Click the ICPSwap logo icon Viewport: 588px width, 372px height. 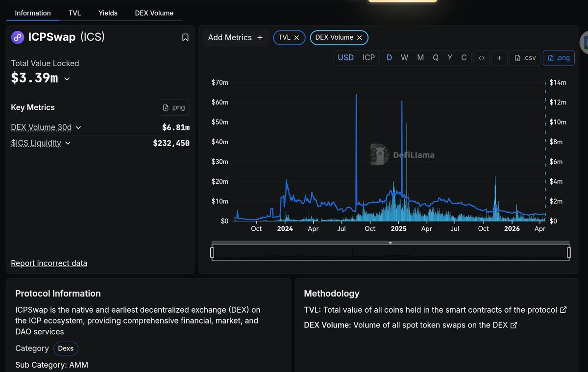click(x=18, y=37)
